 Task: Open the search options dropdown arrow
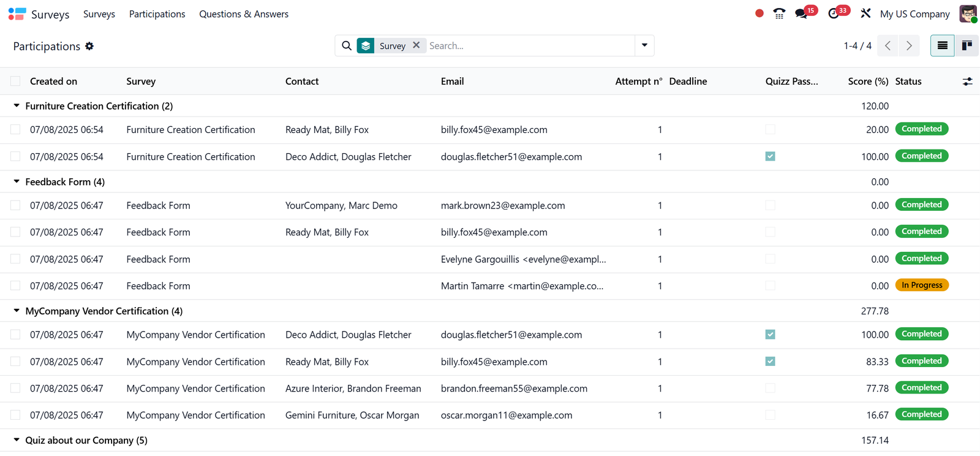point(644,45)
